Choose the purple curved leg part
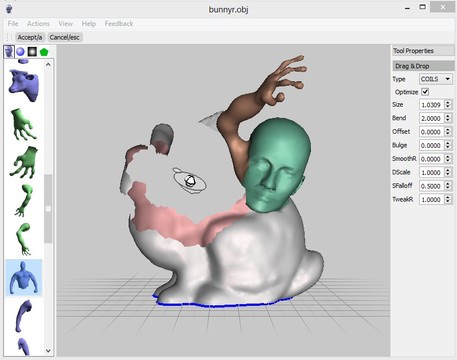457x360 pixels. [24, 315]
